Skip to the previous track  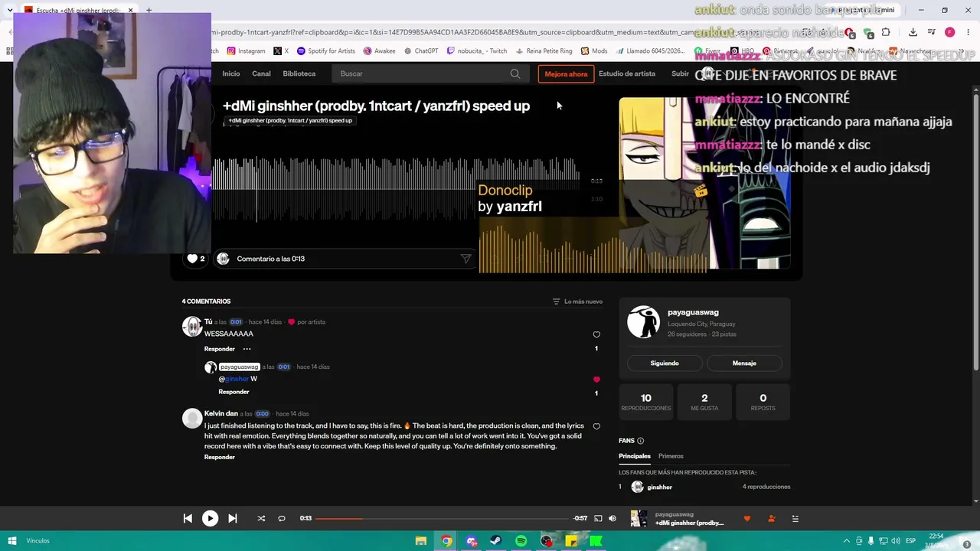pyautogui.click(x=188, y=518)
